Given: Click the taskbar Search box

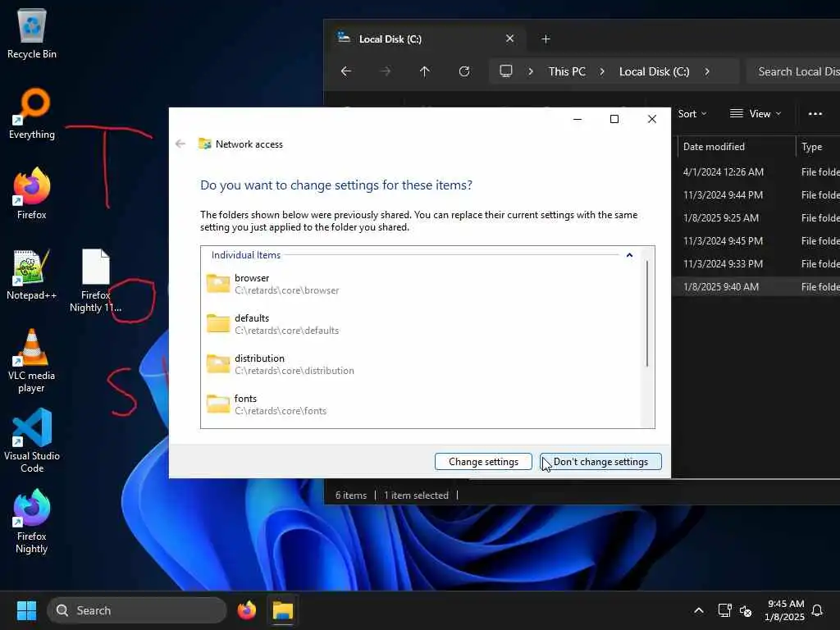Looking at the screenshot, I should (137, 610).
